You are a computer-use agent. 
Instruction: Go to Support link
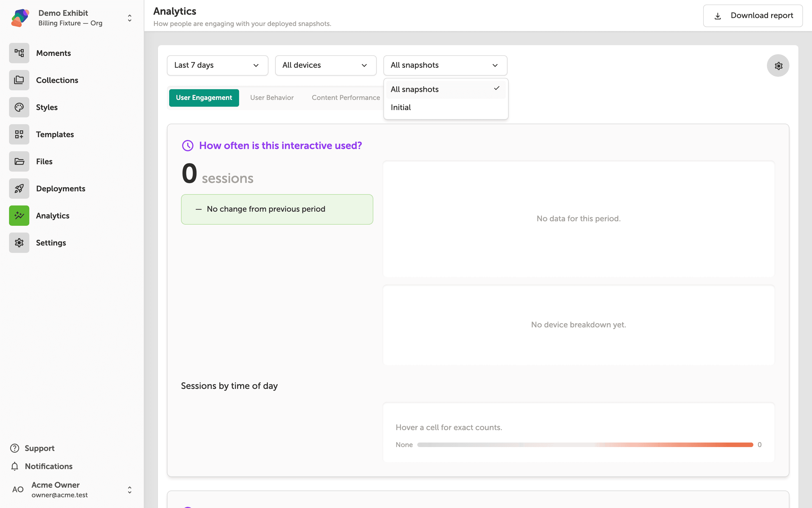[x=39, y=448]
